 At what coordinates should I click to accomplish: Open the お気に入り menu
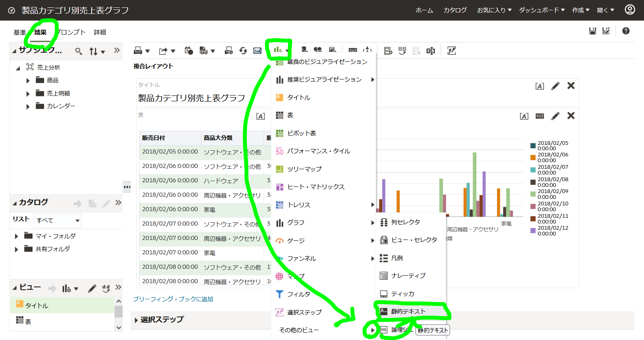[494, 10]
